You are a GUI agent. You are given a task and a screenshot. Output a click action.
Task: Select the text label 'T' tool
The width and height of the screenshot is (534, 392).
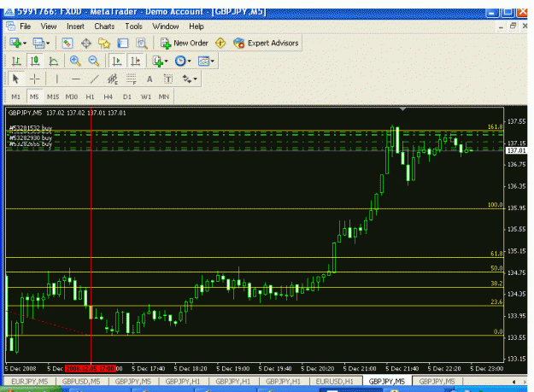coord(168,79)
